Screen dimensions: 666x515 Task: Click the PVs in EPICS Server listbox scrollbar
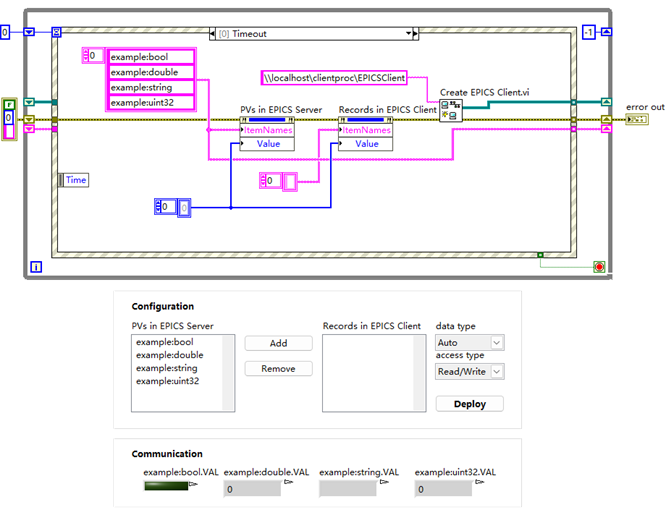228,373
